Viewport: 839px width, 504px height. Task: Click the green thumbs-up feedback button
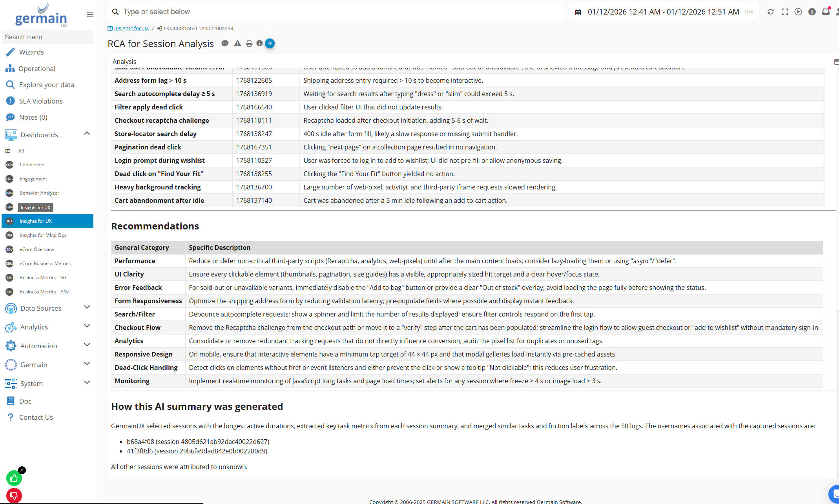pyautogui.click(x=14, y=478)
